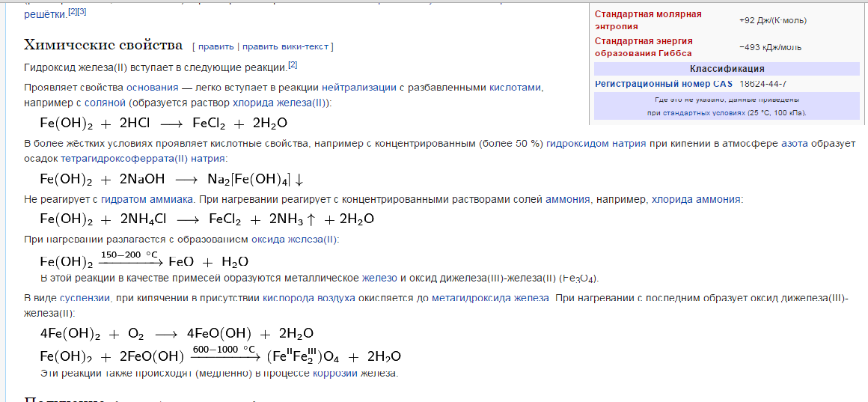Image resolution: width=868 pixels, height=402 pixels.
Task: Click equation 'Fe(OH)2 + 2HCl → FeCl2 + 2H2O'
Action: (163, 123)
